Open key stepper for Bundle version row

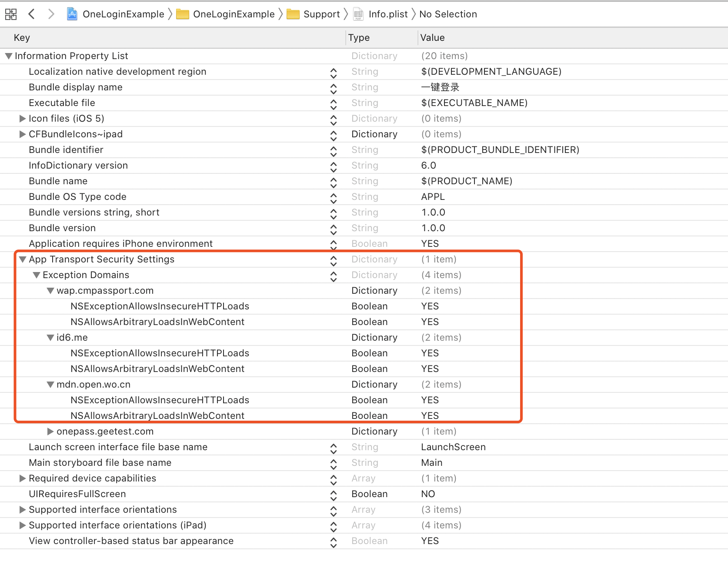[334, 229]
